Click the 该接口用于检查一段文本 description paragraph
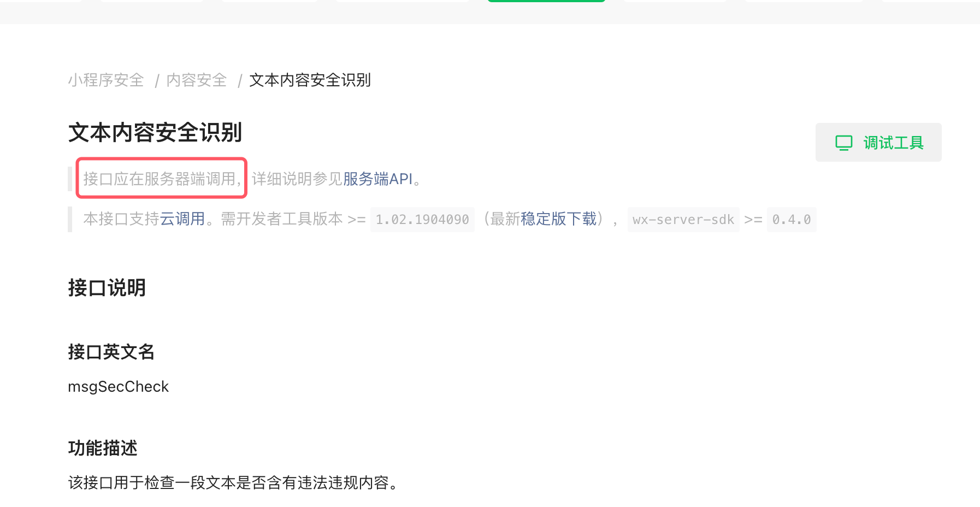Screen dimensions: 980x507 pos(233,483)
